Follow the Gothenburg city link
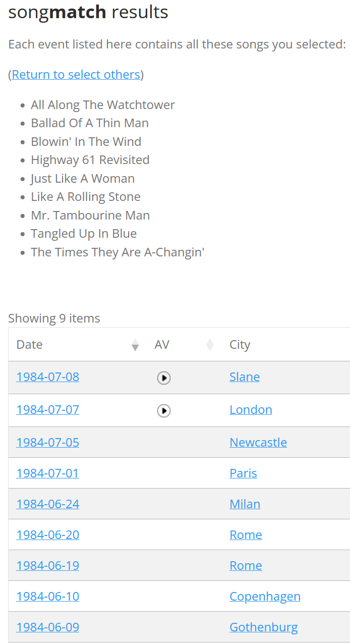Image resolution: width=350 pixels, height=644 pixels. point(263,627)
